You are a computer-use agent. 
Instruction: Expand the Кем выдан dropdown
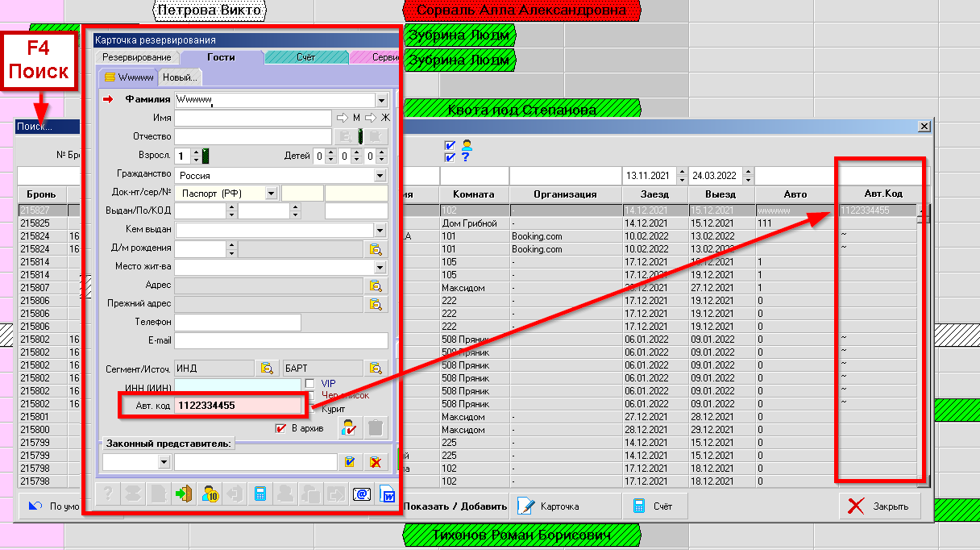pos(380,231)
